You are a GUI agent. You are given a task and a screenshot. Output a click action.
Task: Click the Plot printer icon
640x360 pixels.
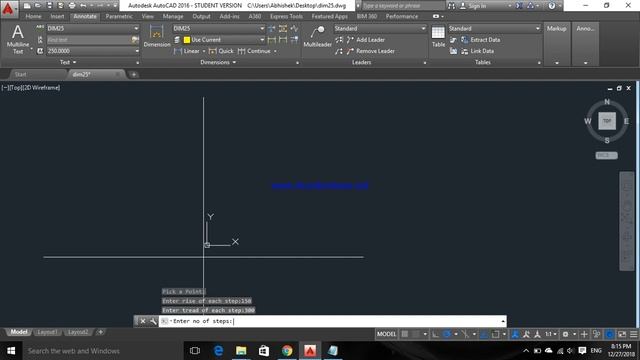click(x=72, y=6)
